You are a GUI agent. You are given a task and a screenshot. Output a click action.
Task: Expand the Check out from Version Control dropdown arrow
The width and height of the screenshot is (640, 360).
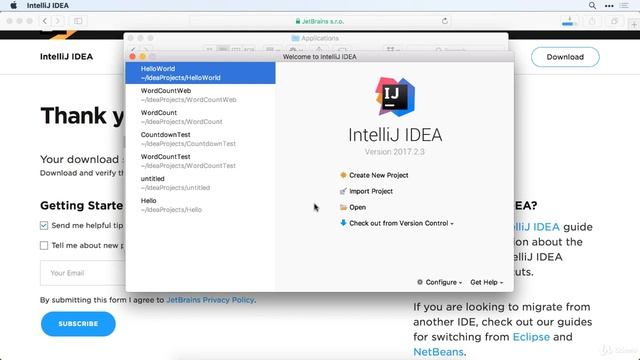tap(452, 224)
